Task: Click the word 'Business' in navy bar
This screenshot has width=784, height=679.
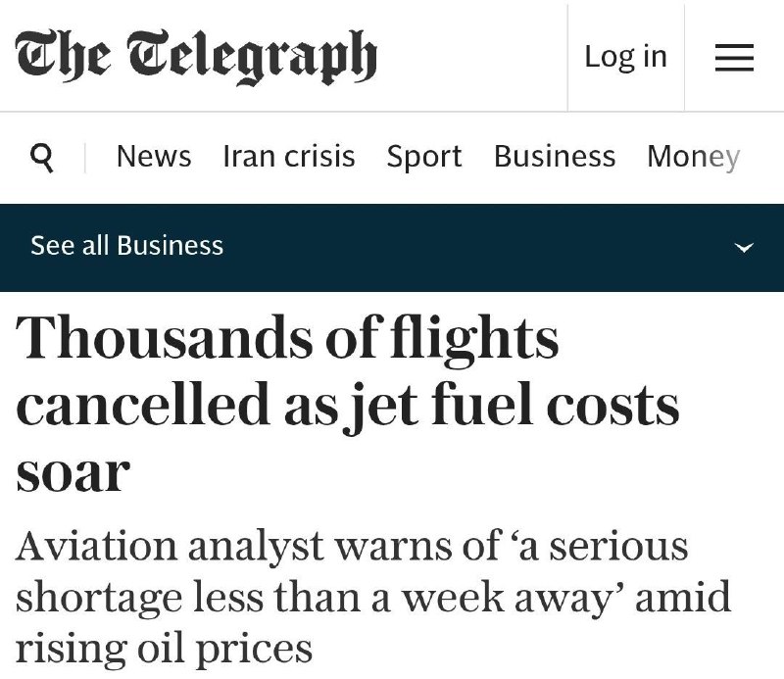Action: [170, 246]
